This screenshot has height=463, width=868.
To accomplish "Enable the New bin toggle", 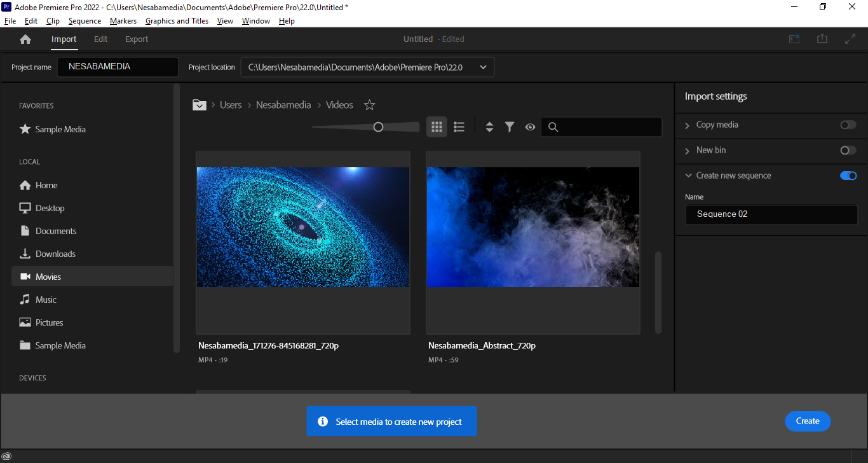I will click(x=848, y=151).
